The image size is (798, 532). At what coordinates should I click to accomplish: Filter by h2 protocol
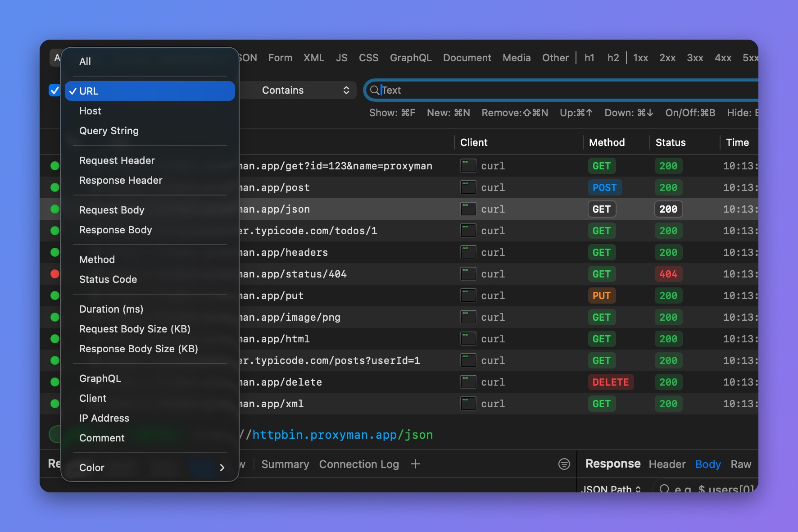click(613, 58)
